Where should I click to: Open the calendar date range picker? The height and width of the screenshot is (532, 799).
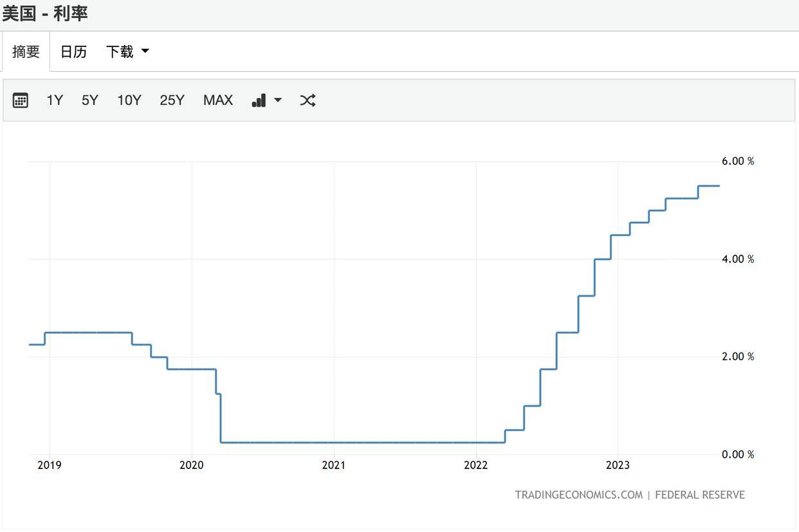pyautogui.click(x=21, y=100)
